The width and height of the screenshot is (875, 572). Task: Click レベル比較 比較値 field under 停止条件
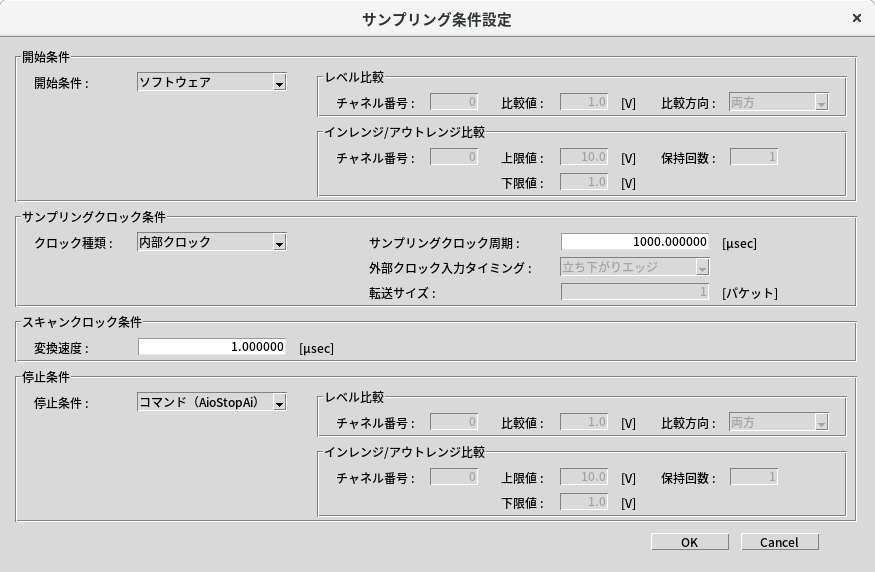(584, 422)
